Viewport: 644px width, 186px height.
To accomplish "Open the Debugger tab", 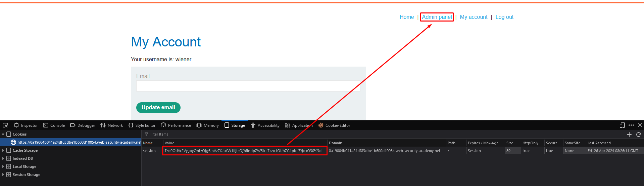I will 83,125.
